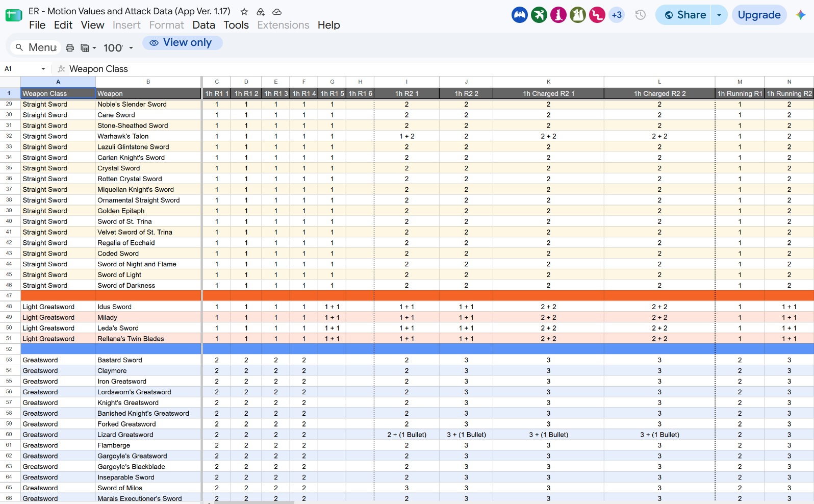Viewport: 814px width, 504px height.
Task: Open the Help menu
Action: 328,25
